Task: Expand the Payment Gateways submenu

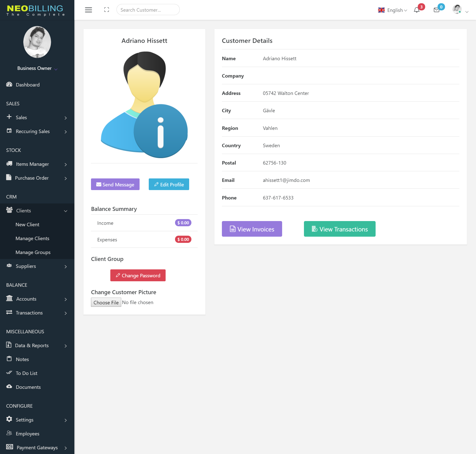Action: pyautogui.click(x=37, y=448)
